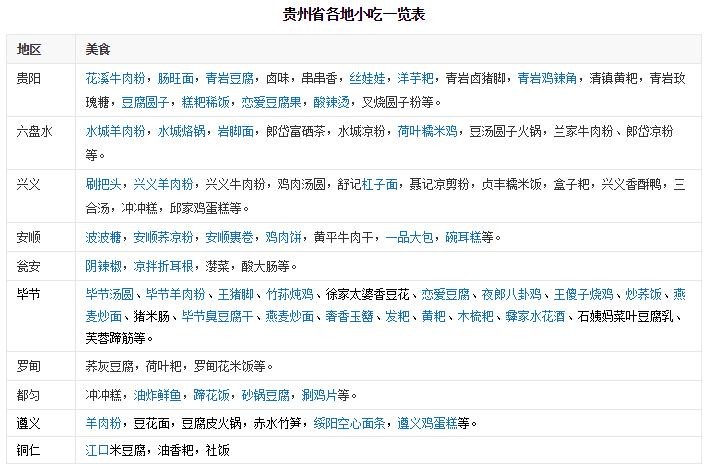The image size is (712, 473).
Task: Click the 地区 column header
Action: pyautogui.click(x=30, y=49)
